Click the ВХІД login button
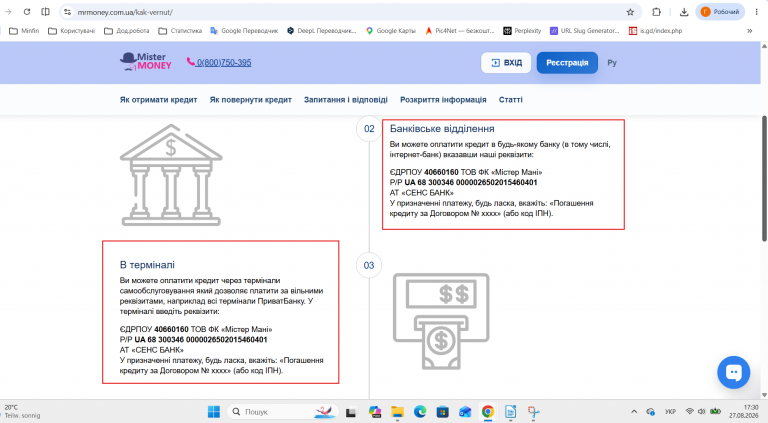768x423 pixels. (506, 63)
